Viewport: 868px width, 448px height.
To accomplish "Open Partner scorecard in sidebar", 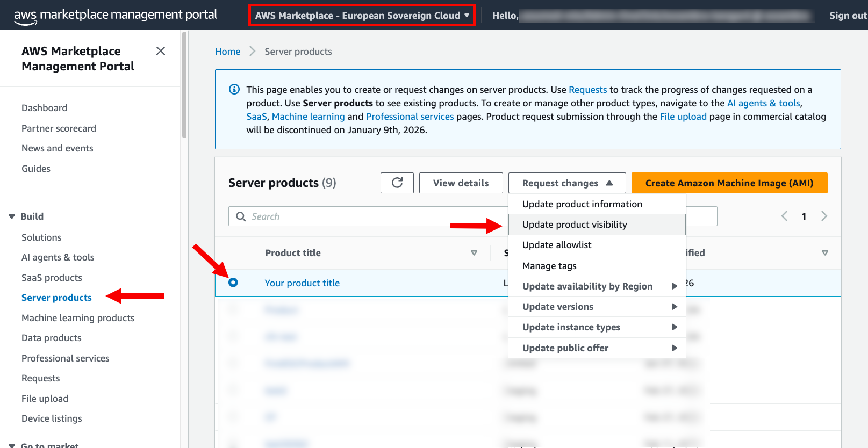I will pos(59,128).
